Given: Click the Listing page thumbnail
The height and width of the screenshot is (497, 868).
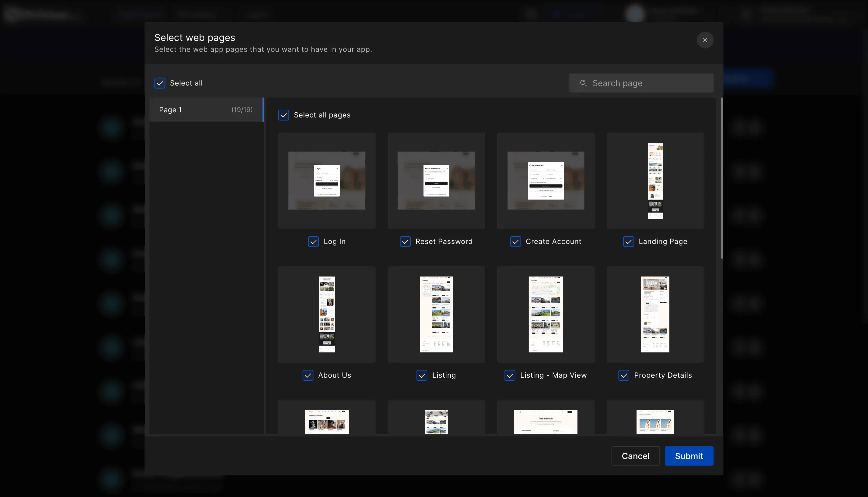Looking at the screenshot, I should [436, 314].
